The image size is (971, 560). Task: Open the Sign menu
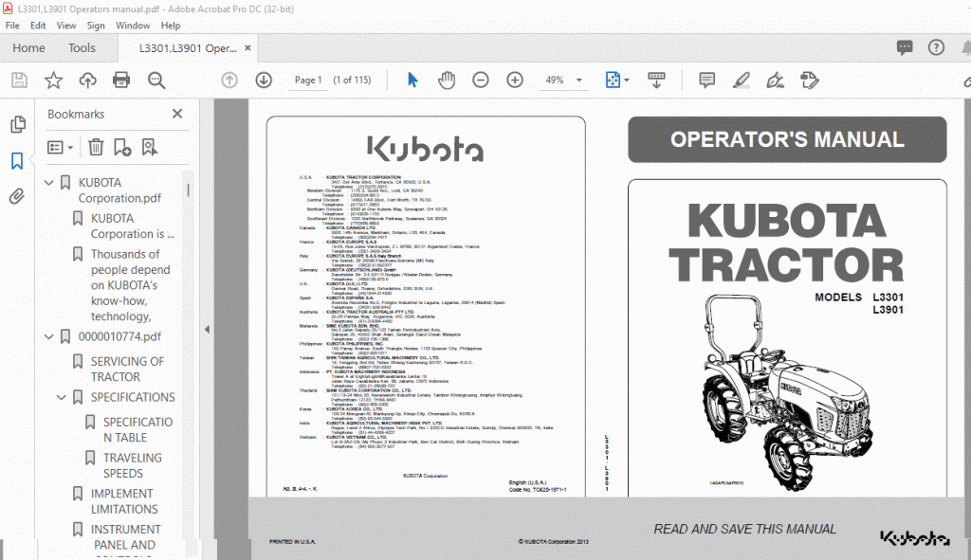click(96, 26)
